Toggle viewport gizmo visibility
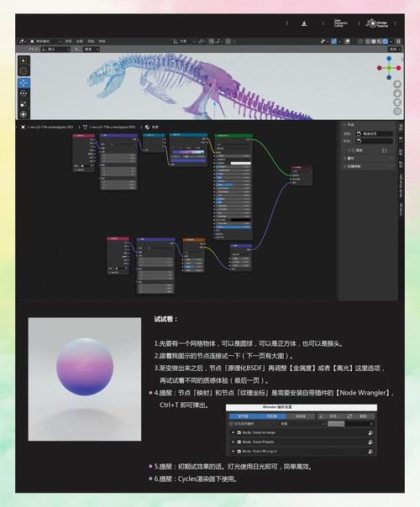Viewport: 420px width, 507px height. coord(334,41)
